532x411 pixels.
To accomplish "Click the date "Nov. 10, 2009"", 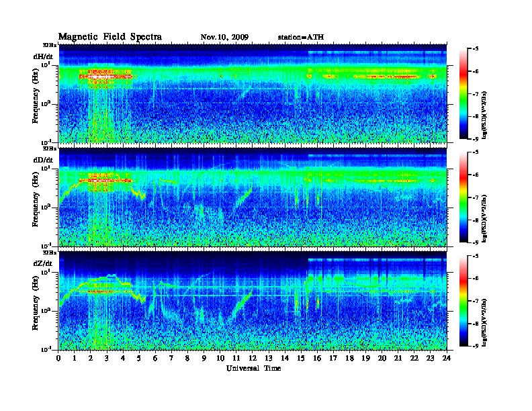I will 224,38.
